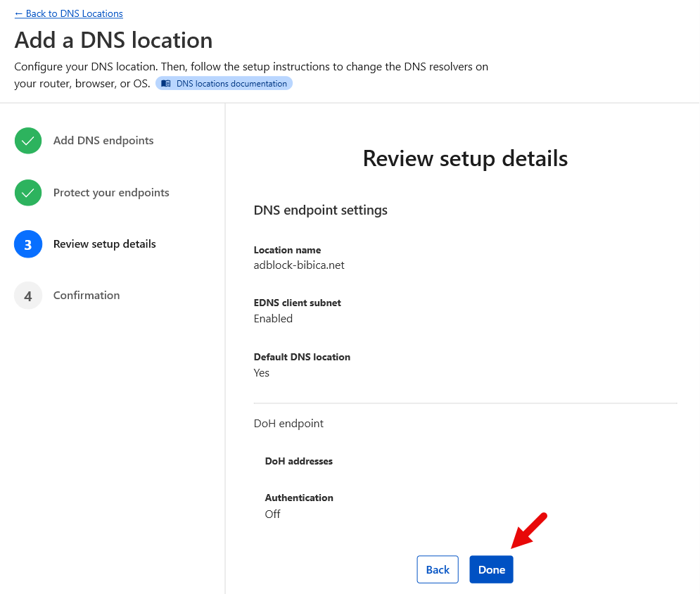700x594 pixels.
Task: Click the Authentication Off value
Action: 273,514
